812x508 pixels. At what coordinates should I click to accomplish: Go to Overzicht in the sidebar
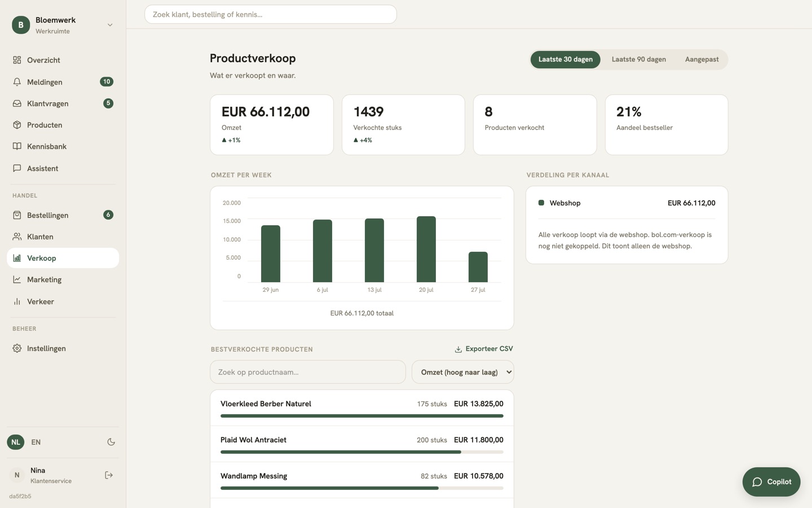click(x=63, y=60)
